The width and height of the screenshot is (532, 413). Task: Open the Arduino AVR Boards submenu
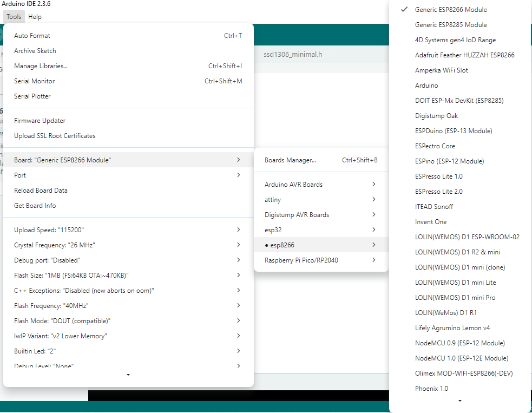coord(320,185)
